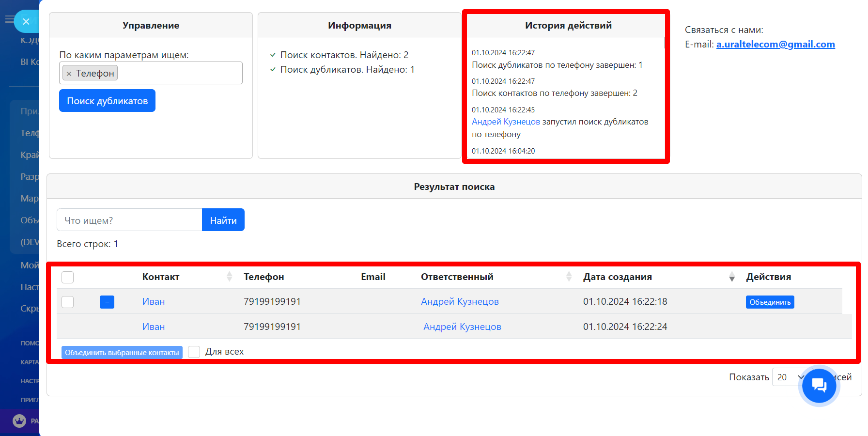868x436 pixels.
Task: Open the live chat bubble icon
Action: coord(819,386)
